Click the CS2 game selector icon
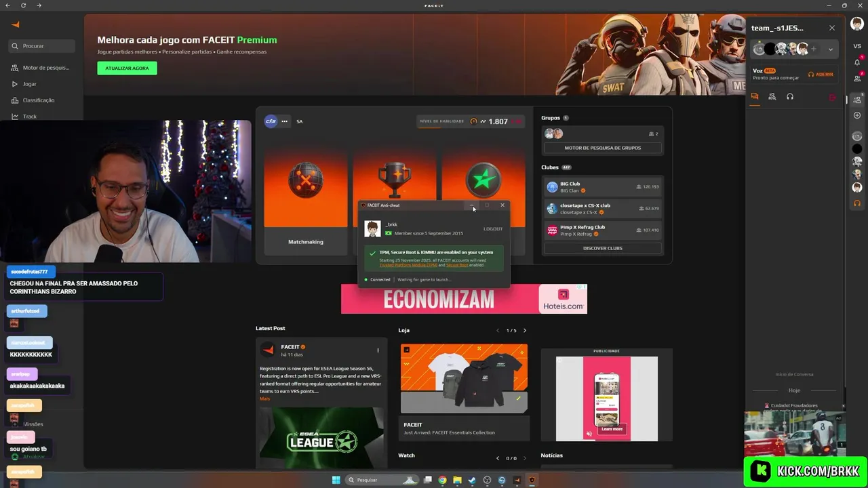Image resolution: width=868 pixels, height=488 pixels. pos(271,121)
